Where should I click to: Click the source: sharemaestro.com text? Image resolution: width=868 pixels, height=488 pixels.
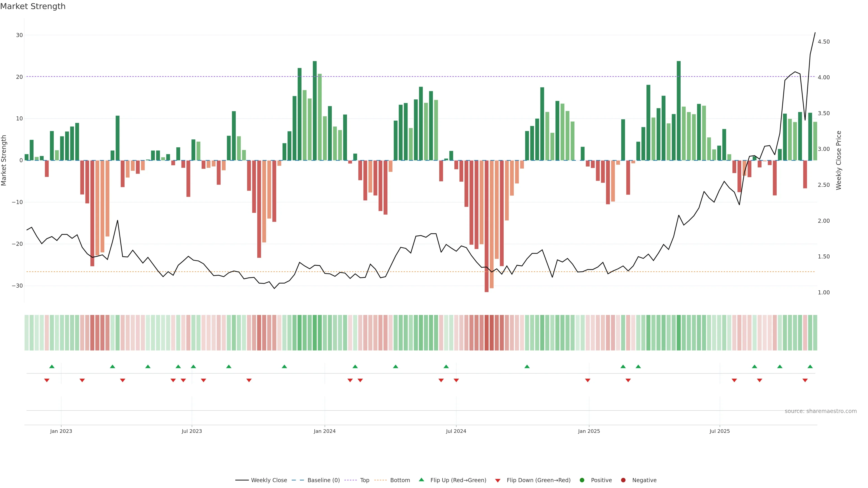click(x=821, y=411)
